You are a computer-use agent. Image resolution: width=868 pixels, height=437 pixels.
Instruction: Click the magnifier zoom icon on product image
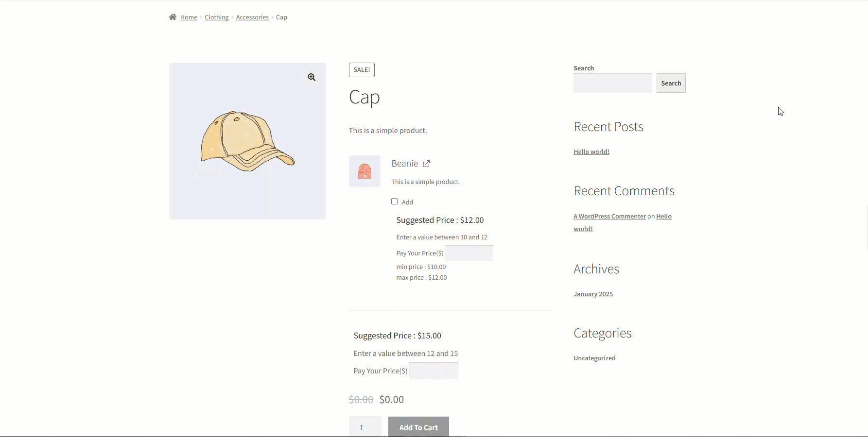tap(312, 77)
